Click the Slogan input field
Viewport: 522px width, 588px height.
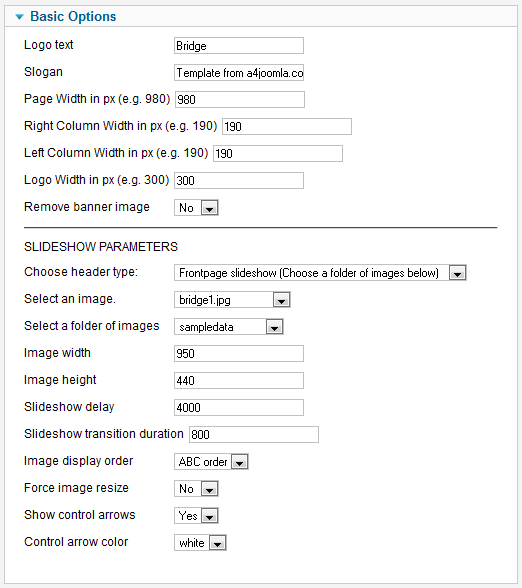(239, 73)
